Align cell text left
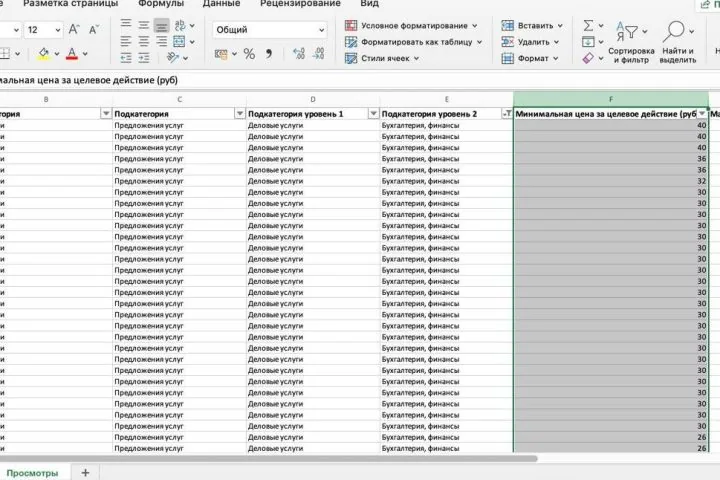 [x=126, y=41]
